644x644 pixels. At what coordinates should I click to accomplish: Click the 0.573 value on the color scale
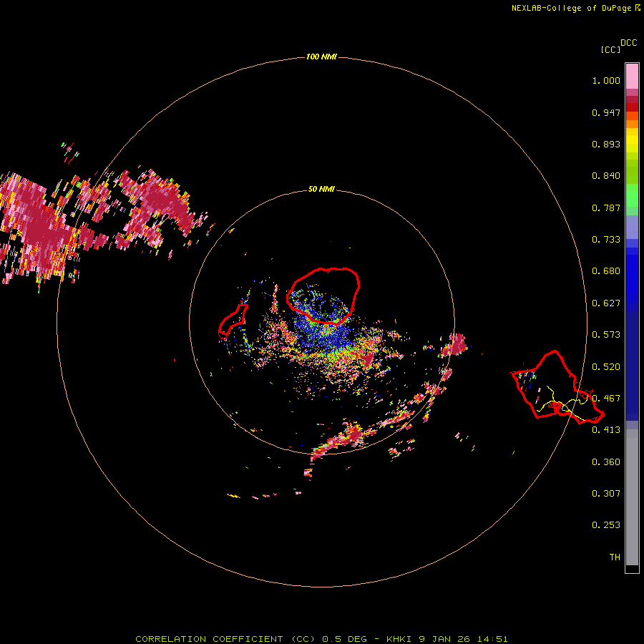(x=606, y=335)
